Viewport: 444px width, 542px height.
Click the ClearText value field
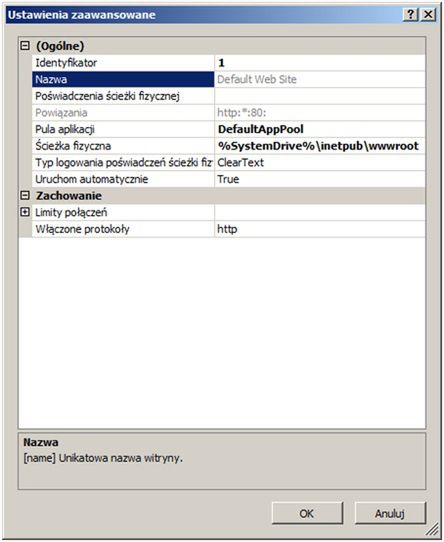[320, 162]
